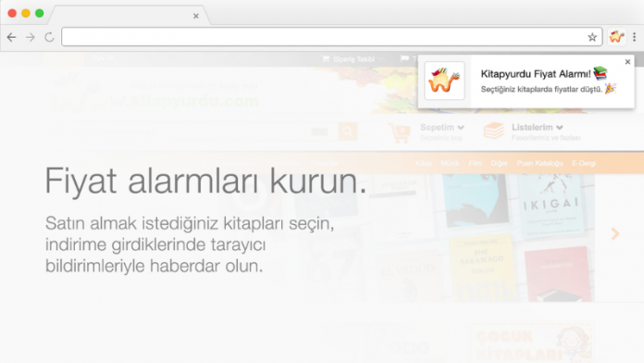Screen dimensions: 644x363
Task: Close the Fiyat Alarmı notification
Action: 627,62
